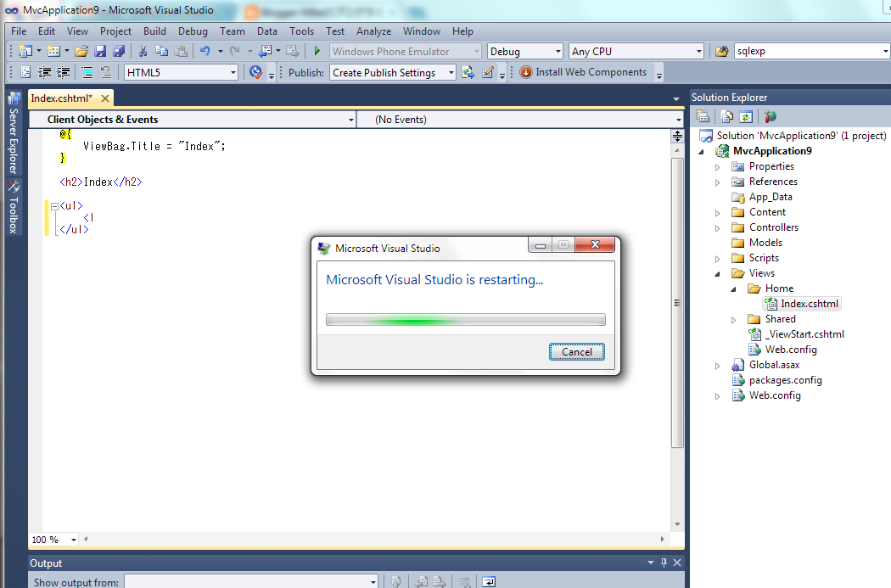Click the Check Page validation icon

tap(256, 72)
